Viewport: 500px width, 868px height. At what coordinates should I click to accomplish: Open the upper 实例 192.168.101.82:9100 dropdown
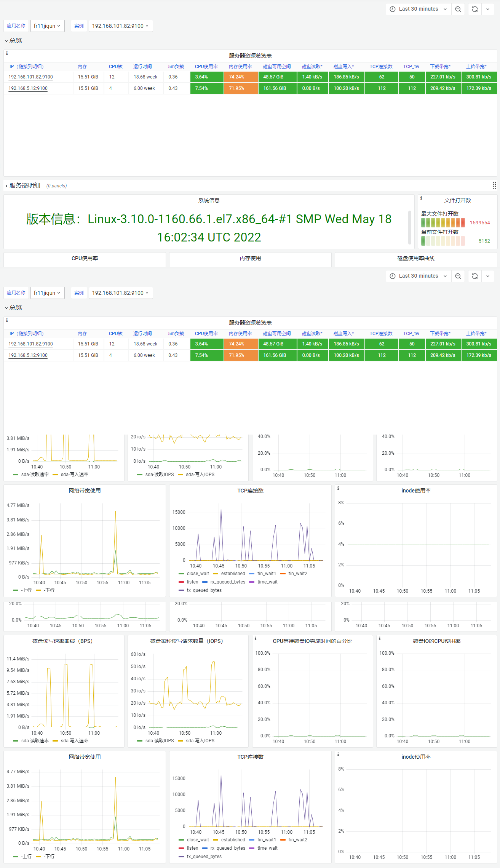[x=121, y=26]
